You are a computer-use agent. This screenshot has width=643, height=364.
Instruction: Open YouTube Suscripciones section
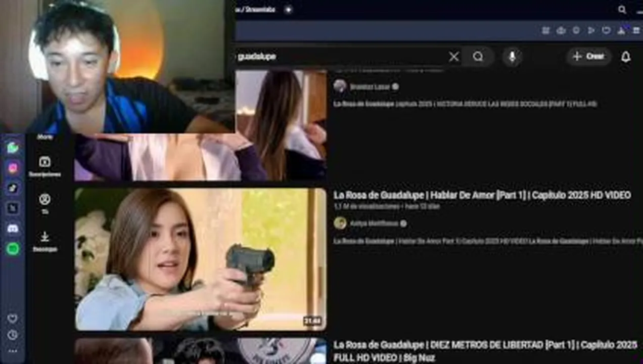point(44,166)
